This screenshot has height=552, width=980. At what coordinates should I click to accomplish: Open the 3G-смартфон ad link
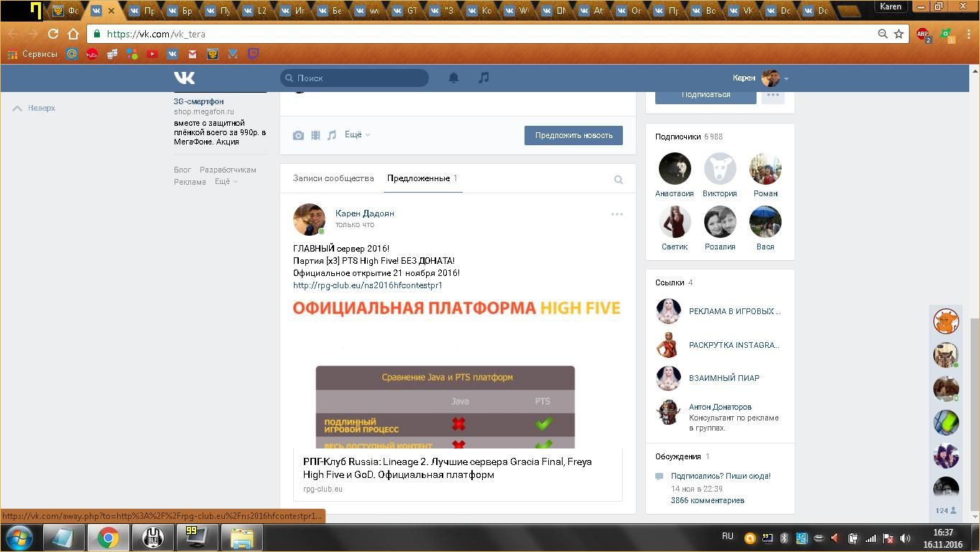(x=199, y=101)
